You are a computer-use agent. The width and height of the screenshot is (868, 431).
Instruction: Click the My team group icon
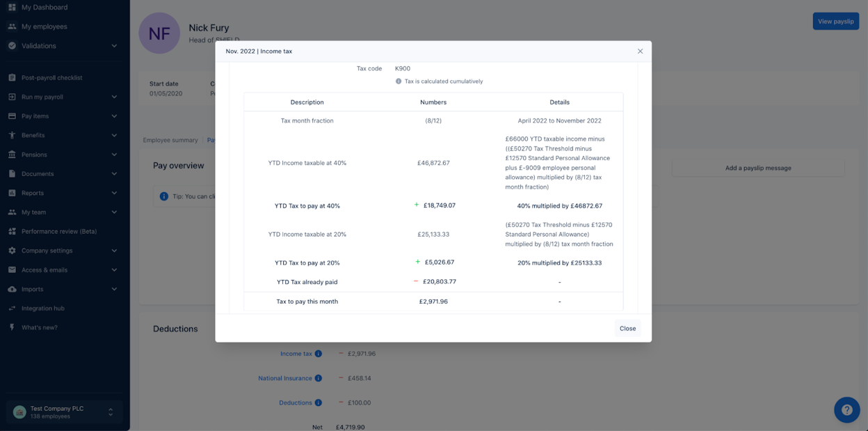tap(12, 212)
